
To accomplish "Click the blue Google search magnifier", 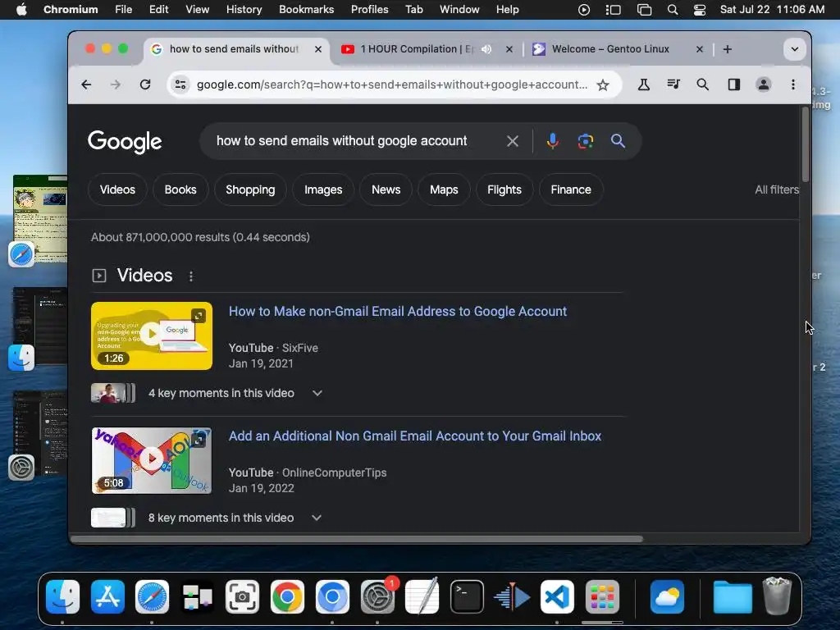I will tap(618, 141).
